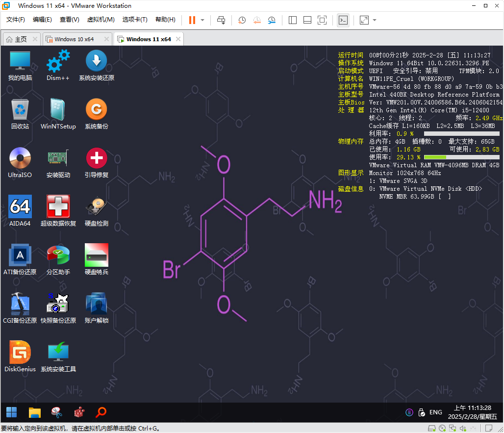Toggle the library panel view

(x=292, y=20)
